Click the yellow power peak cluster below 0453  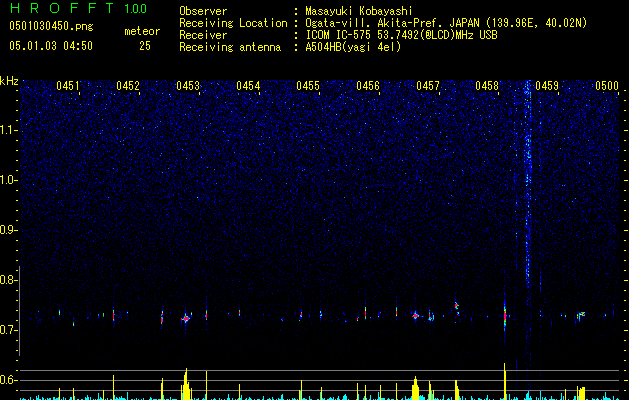186,384
